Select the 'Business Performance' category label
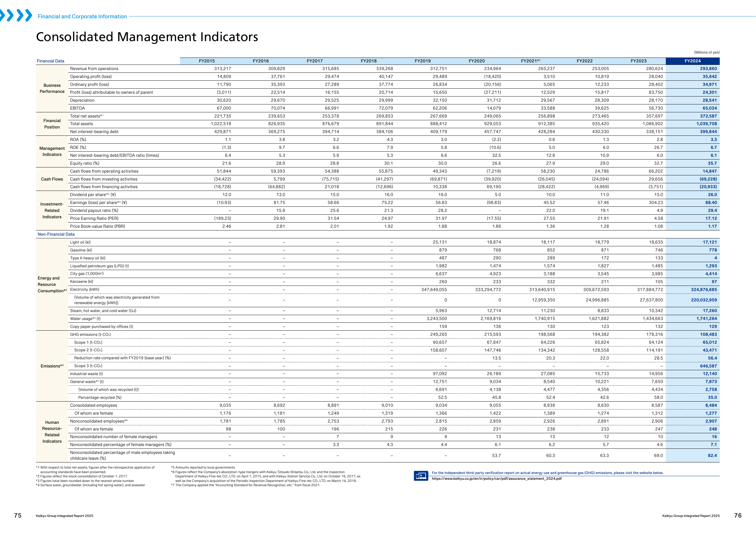 coord(52,89)
